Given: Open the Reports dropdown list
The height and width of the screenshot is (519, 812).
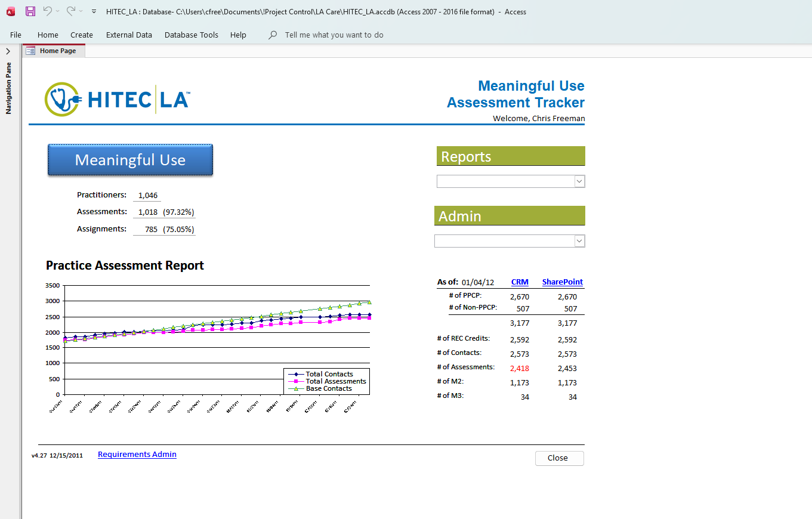Looking at the screenshot, I should [x=578, y=181].
